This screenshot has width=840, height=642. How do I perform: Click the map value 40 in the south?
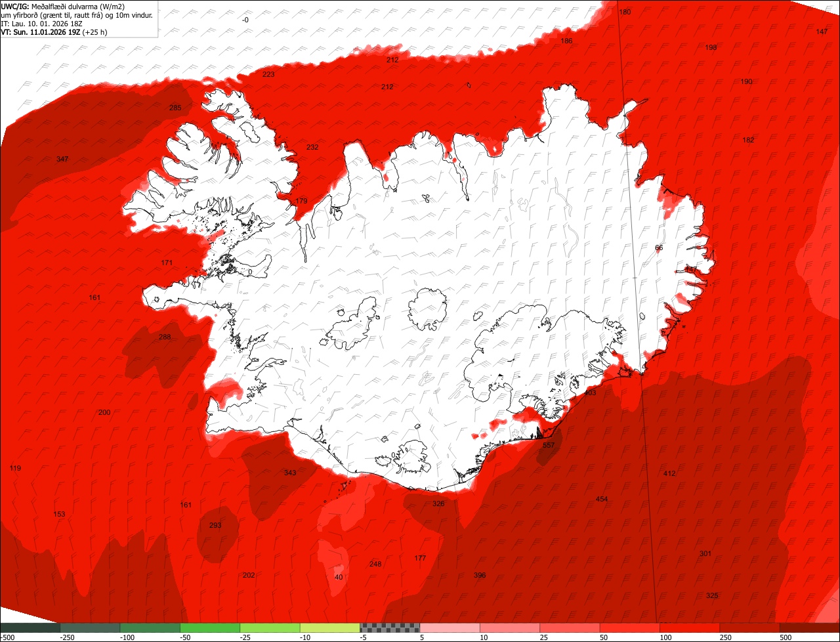coord(339,577)
